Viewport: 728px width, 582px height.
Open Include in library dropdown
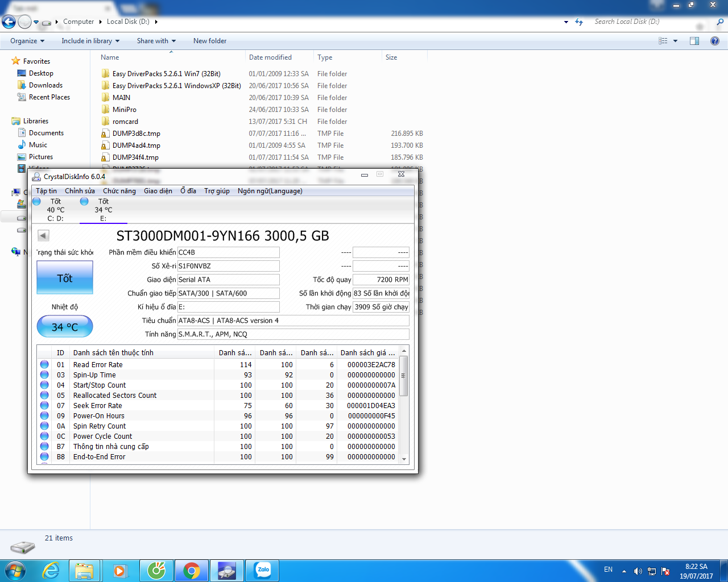90,41
